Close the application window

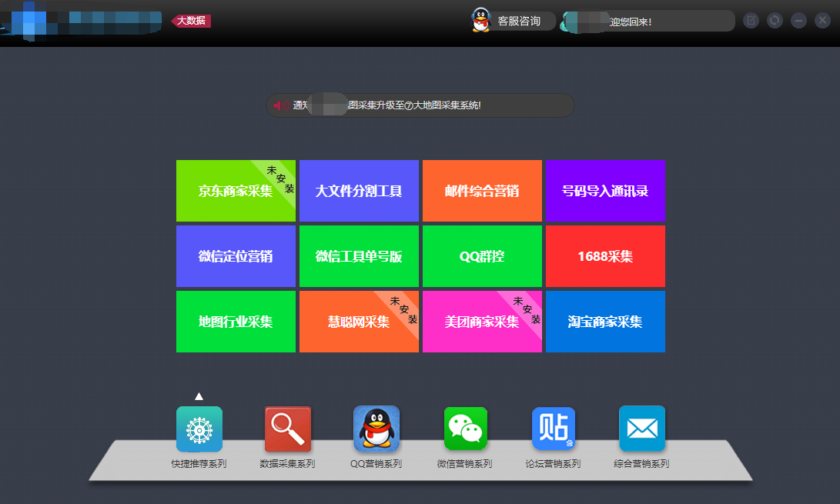point(822,21)
